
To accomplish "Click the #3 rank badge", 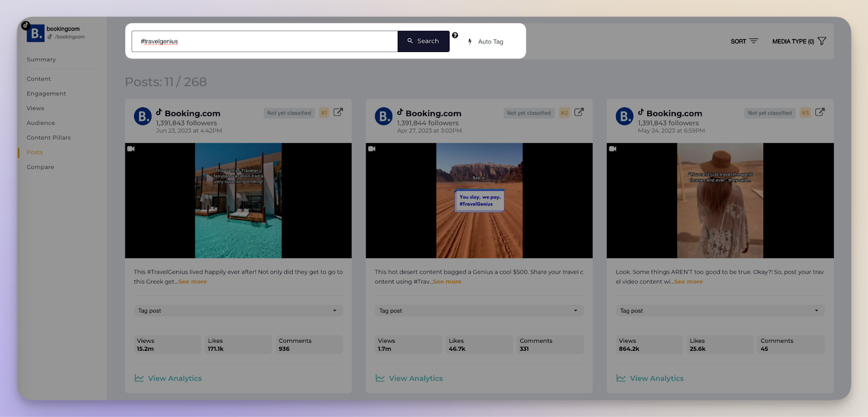I will 806,113.
